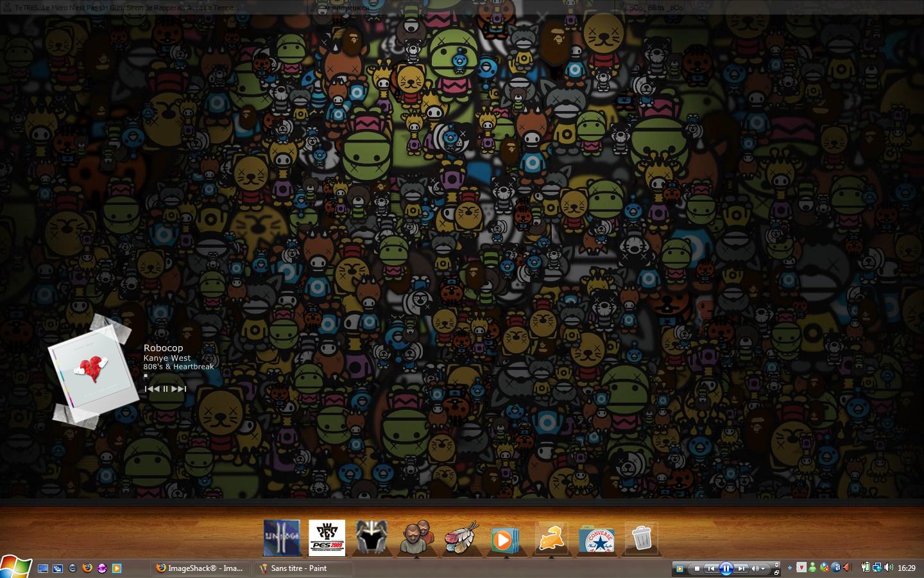
Task: Open the green Messenger buddy tray icon
Action: [812, 568]
